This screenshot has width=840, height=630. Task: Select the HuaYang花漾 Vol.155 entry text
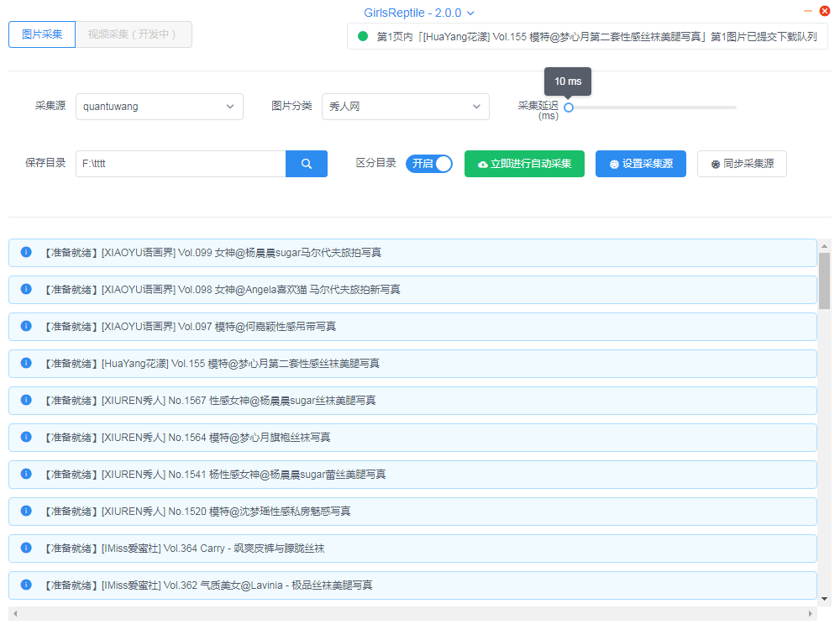point(211,364)
